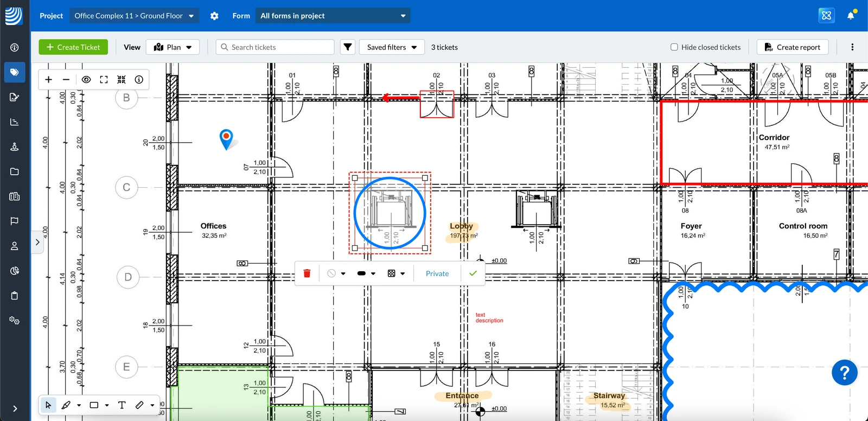Open the black stroke color picker

366,273
